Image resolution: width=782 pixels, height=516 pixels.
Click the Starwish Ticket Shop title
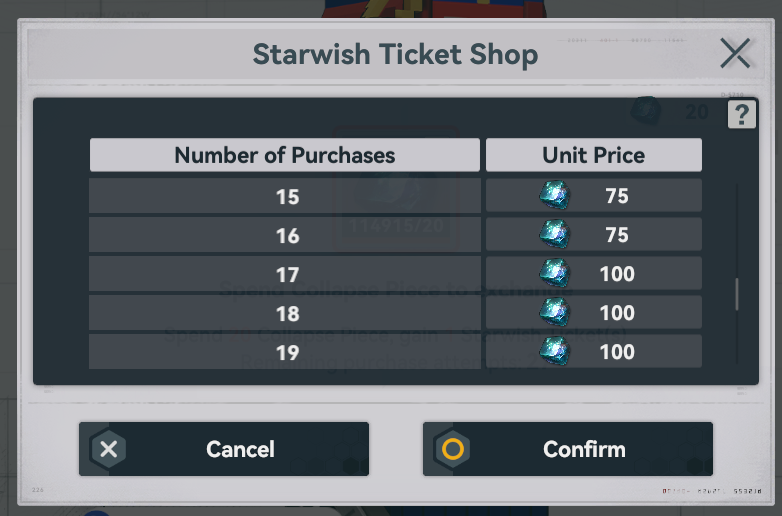[x=395, y=54]
